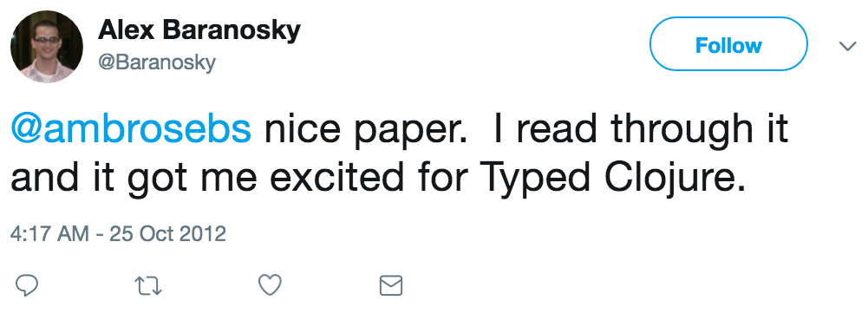Open Alex Baranosky's profile picture
The width and height of the screenshot is (868, 320).
47,47
